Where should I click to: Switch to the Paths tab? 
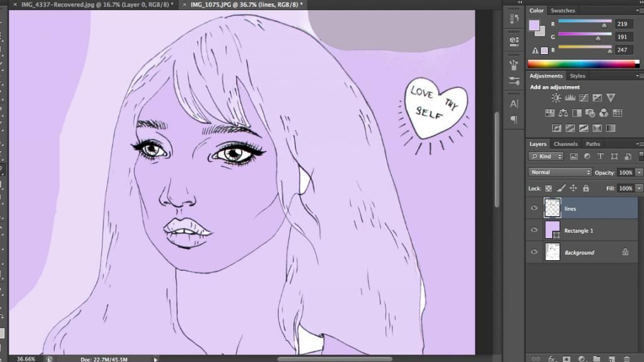click(592, 144)
